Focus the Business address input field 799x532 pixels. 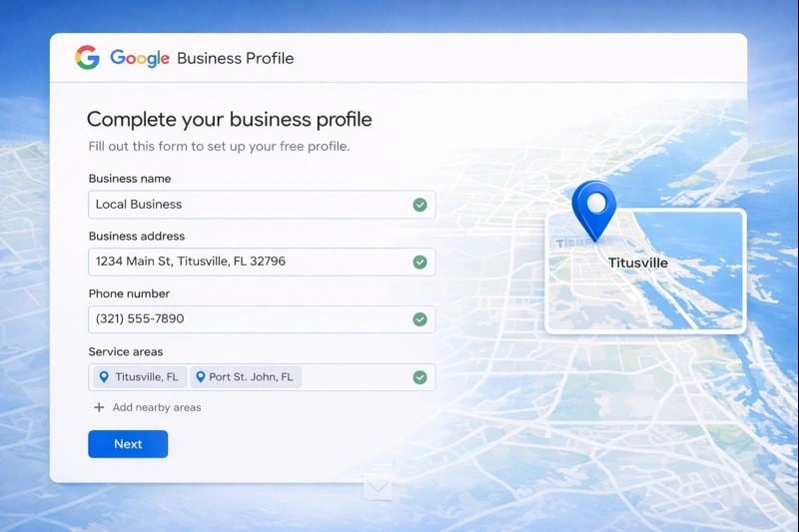point(262,263)
